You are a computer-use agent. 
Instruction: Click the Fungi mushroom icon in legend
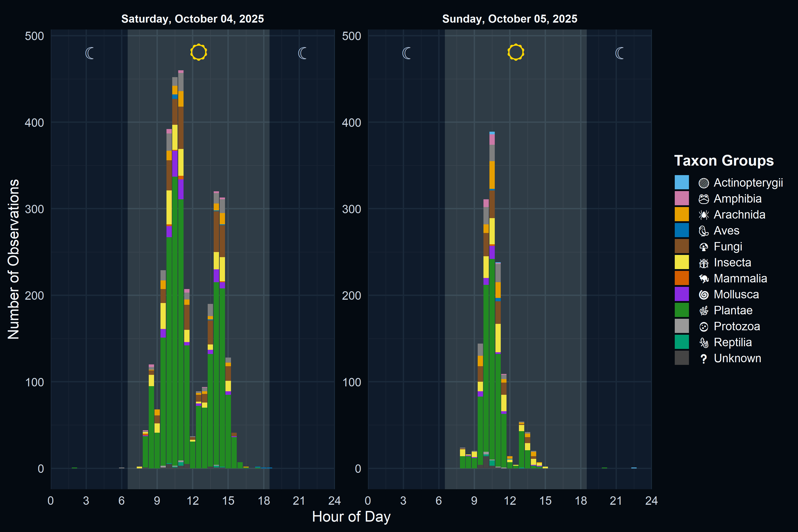(704, 247)
